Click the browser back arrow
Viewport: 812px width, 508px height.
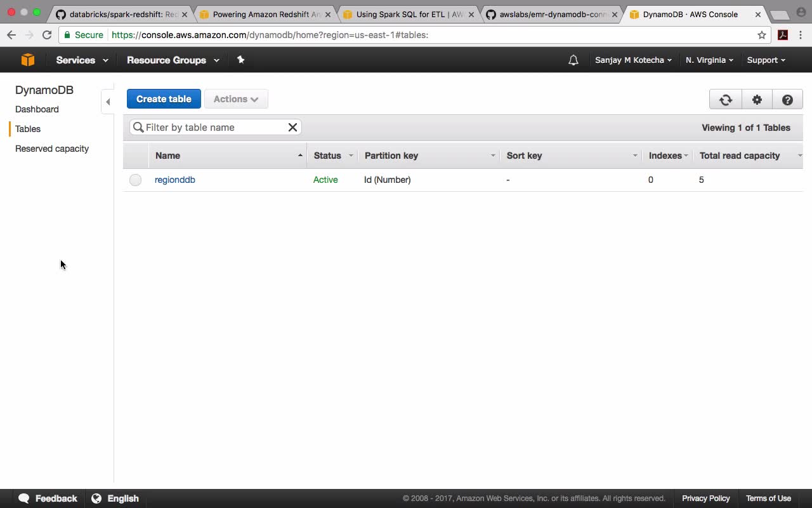tap(11, 35)
